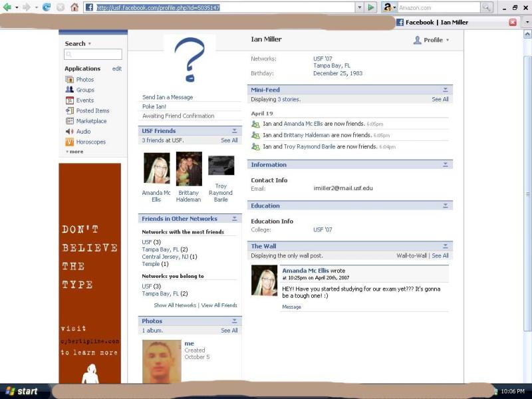Click Send Ian a Message
The width and height of the screenshot is (532, 399).
[168, 97]
